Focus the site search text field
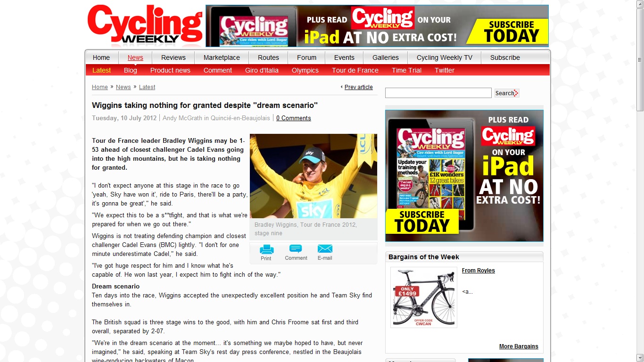644x362 pixels. [438, 93]
